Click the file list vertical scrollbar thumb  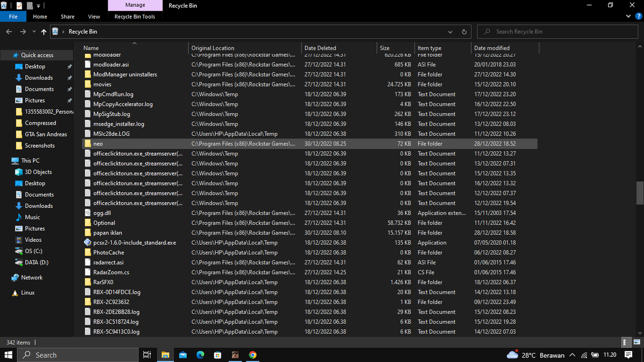coord(640,193)
